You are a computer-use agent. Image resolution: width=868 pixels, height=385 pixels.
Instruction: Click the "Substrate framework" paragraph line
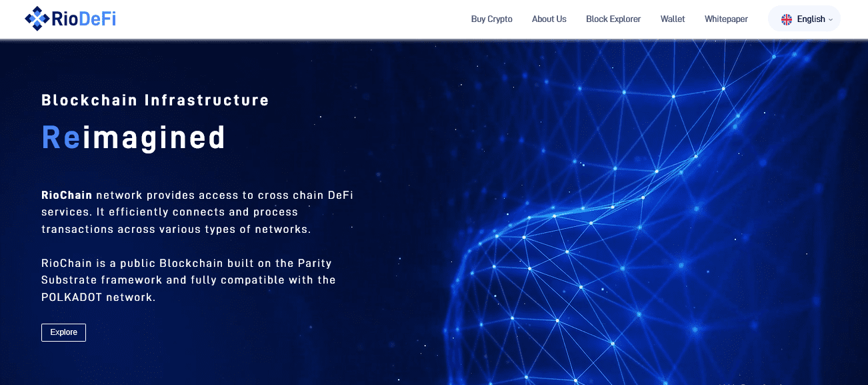189,280
